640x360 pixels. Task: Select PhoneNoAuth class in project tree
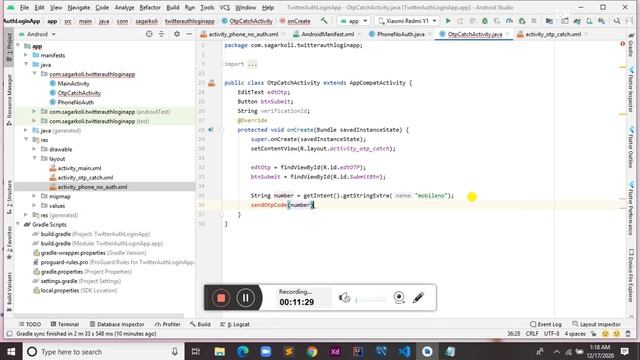[75, 102]
